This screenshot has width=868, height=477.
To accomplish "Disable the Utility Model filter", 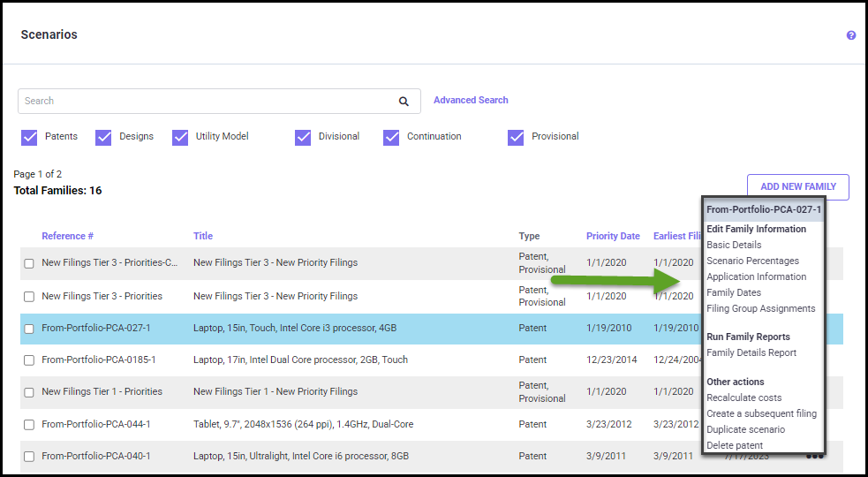I will point(180,137).
